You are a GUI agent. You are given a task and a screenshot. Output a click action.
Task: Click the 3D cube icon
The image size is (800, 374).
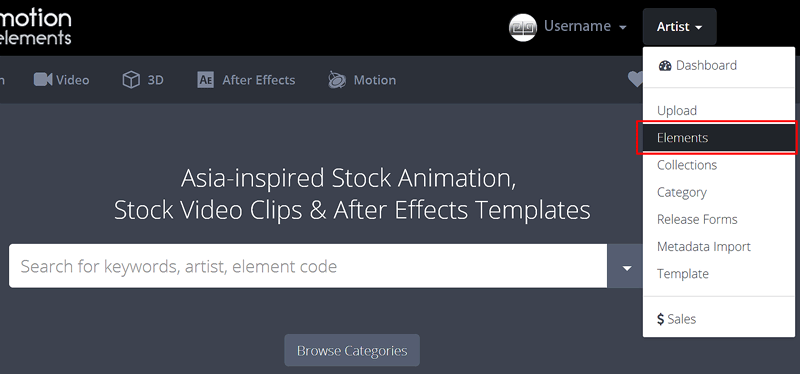pos(131,80)
